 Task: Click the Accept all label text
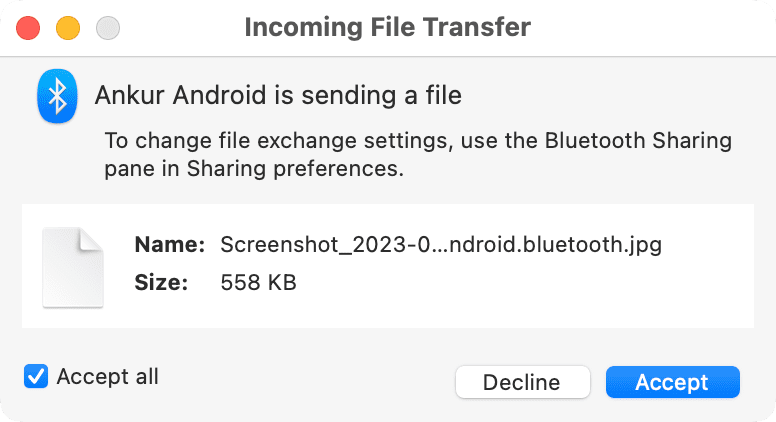(x=107, y=376)
